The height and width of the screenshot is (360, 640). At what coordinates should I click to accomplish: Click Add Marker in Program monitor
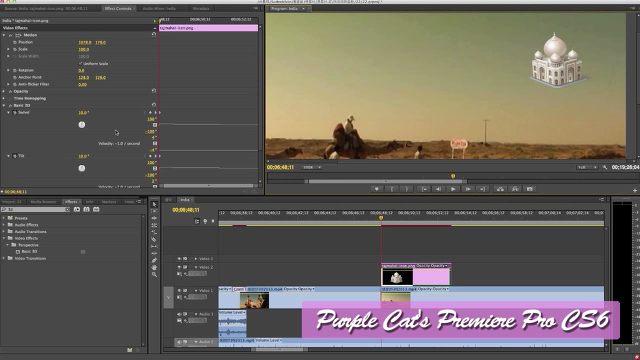[x=376, y=189]
